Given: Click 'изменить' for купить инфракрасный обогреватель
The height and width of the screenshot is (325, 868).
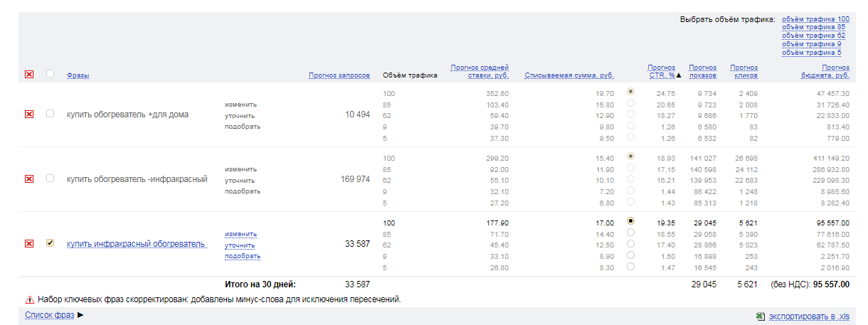Looking at the screenshot, I should pyautogui.click(x=240, y=234).
